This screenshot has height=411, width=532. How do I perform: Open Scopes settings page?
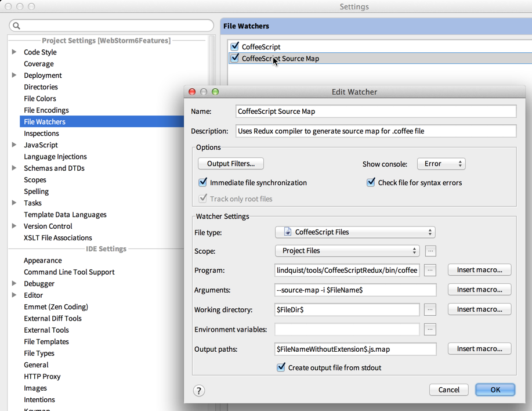[x=35, y=179]
